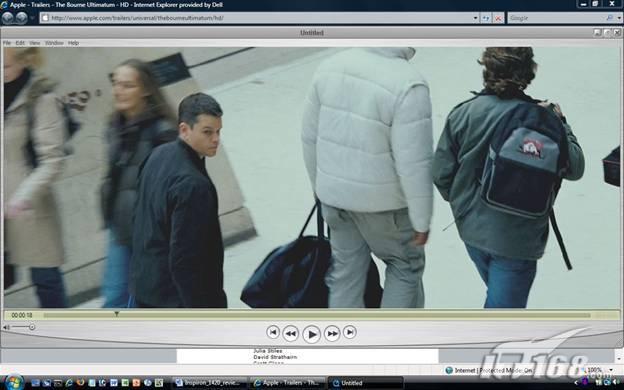This screenshot has height=390, width=624.
Task: Maximize the Untitled QuickTime window
Action: click(x=607, y=33)
